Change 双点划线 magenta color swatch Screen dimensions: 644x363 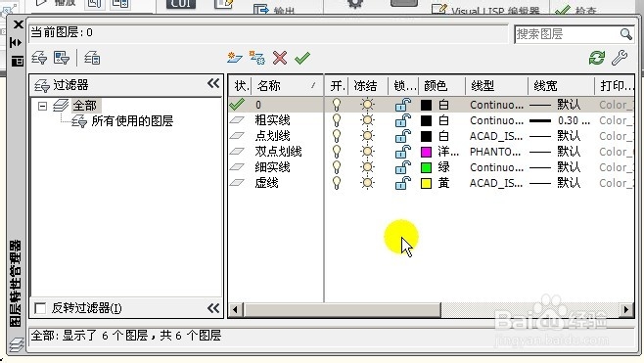pos(427,152)
